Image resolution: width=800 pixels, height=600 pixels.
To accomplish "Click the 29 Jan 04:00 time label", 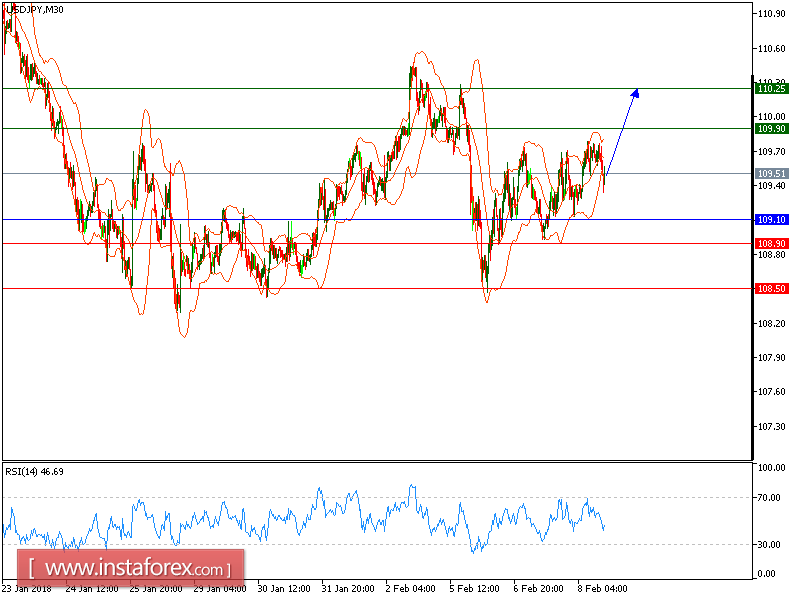I will [220, 588].
